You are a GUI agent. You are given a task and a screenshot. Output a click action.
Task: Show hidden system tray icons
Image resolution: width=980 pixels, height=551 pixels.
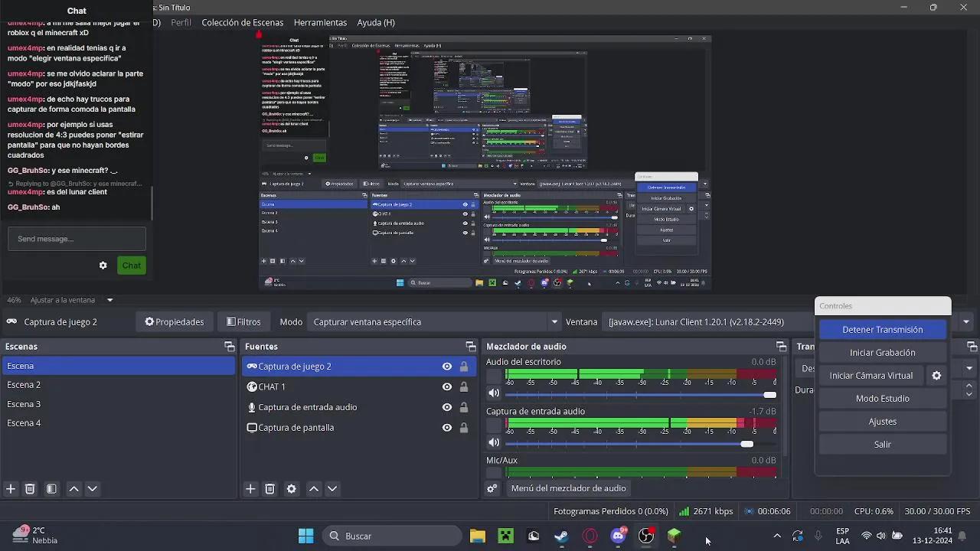pyautogui.click(x=777, y=536)
